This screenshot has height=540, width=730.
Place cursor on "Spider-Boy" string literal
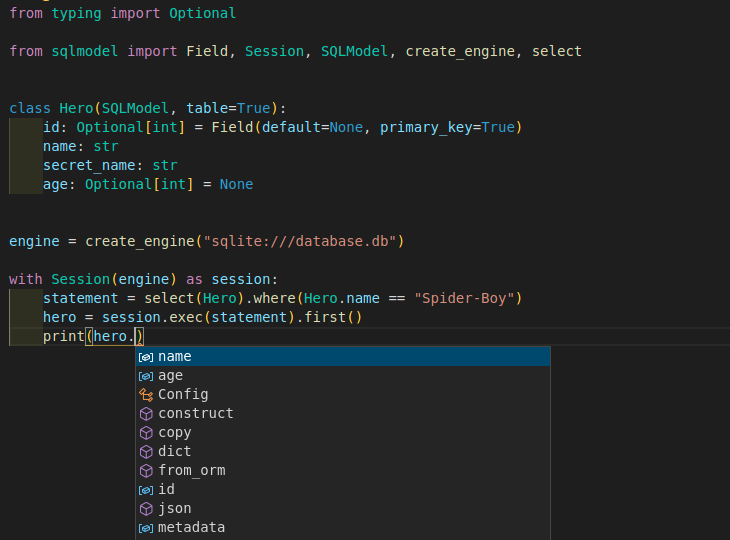click(468, 299)
